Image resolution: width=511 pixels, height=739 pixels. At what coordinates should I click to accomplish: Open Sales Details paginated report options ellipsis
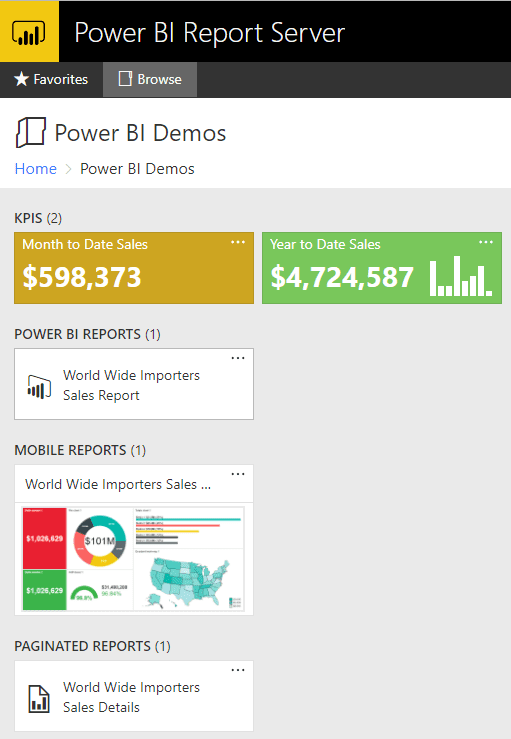(x=238, y=670)
